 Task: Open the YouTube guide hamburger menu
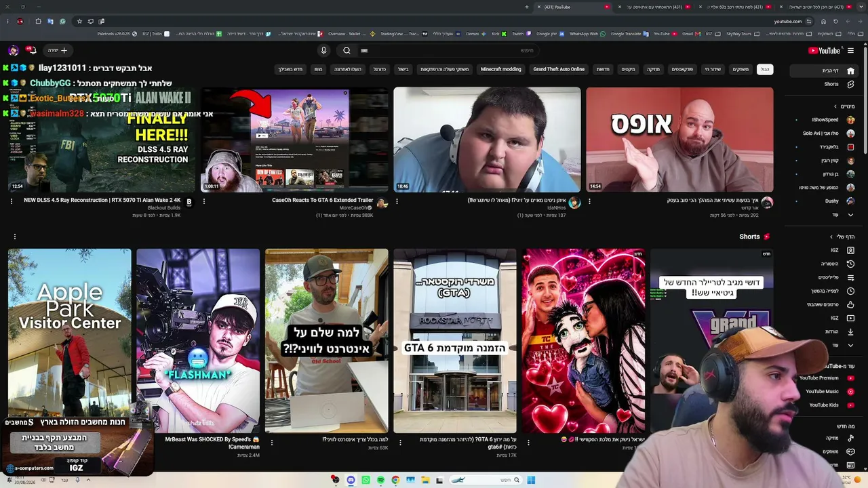pos(851,50)
